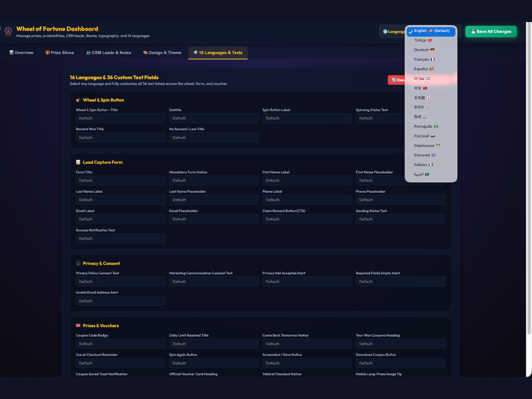Screen dimensions: 532x399
Task: Click the dart icon next to Wheel & Spin Button
Action: (x=78, y=100)
